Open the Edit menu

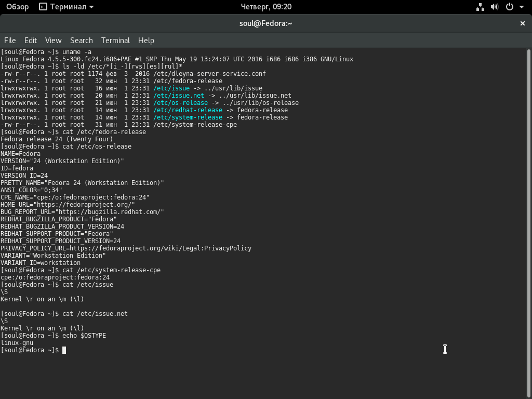[x=31, y=41]
